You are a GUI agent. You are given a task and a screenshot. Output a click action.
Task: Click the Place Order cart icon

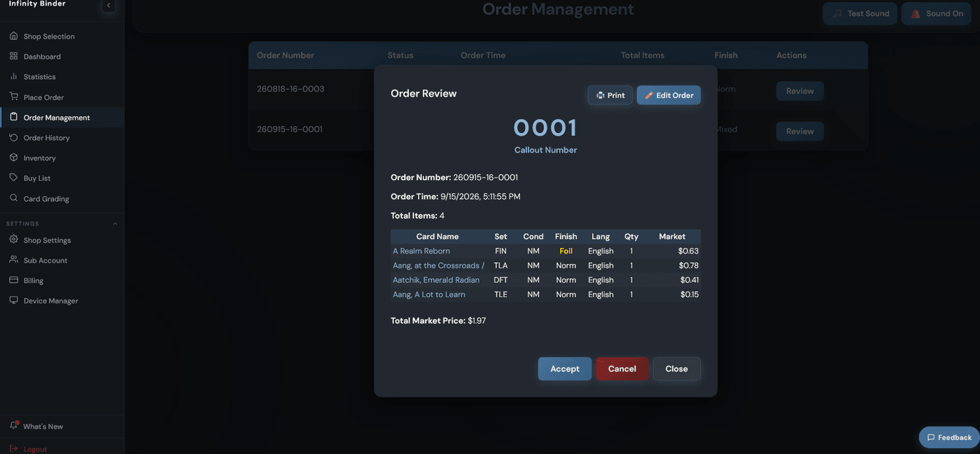[x=13, y=97]
